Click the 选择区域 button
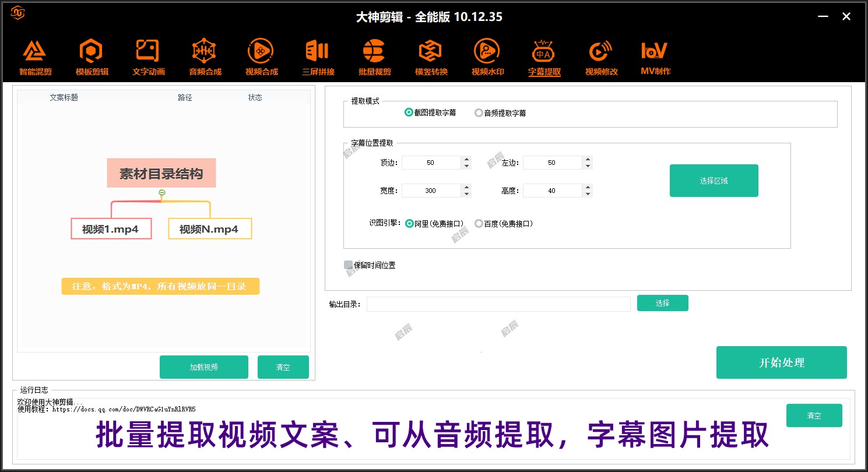The height and width of the screenshot is (472, 868). click(714, 181)
